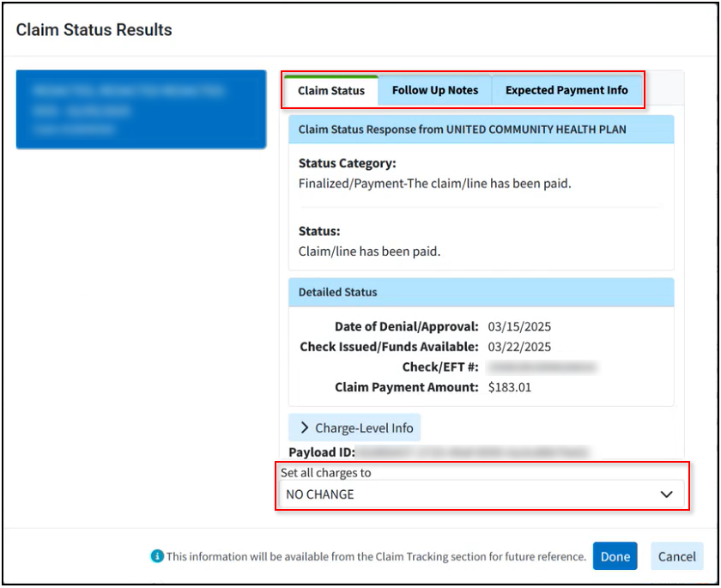This screenshot has width=721, height=588.
Task: Click the blue info icon in footer
Action: [x=157, y=556]
